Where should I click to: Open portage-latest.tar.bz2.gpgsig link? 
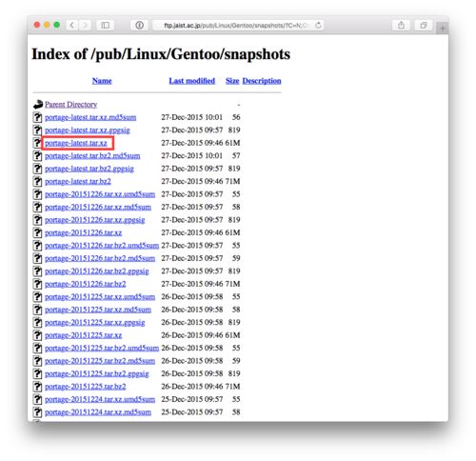coord(89,169)
